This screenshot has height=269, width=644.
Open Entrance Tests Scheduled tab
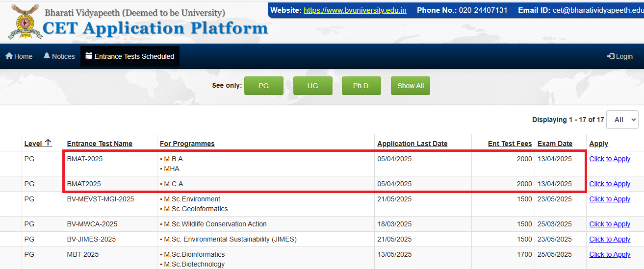130,56
